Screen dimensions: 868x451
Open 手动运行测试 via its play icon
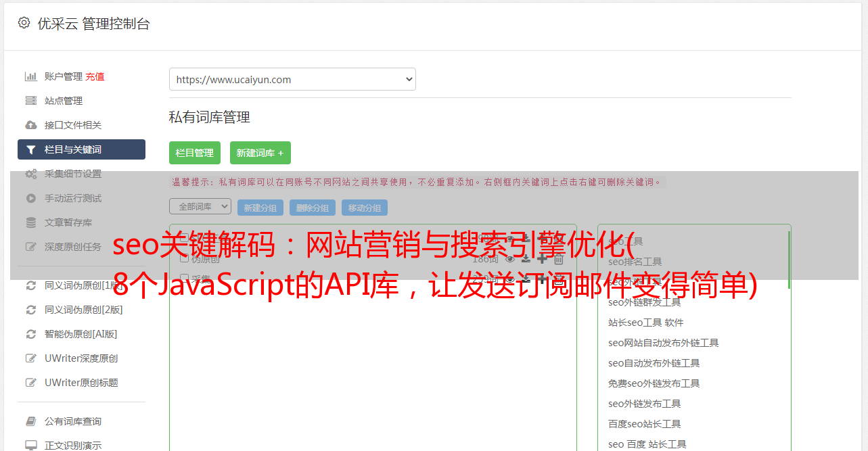point(30,198)
